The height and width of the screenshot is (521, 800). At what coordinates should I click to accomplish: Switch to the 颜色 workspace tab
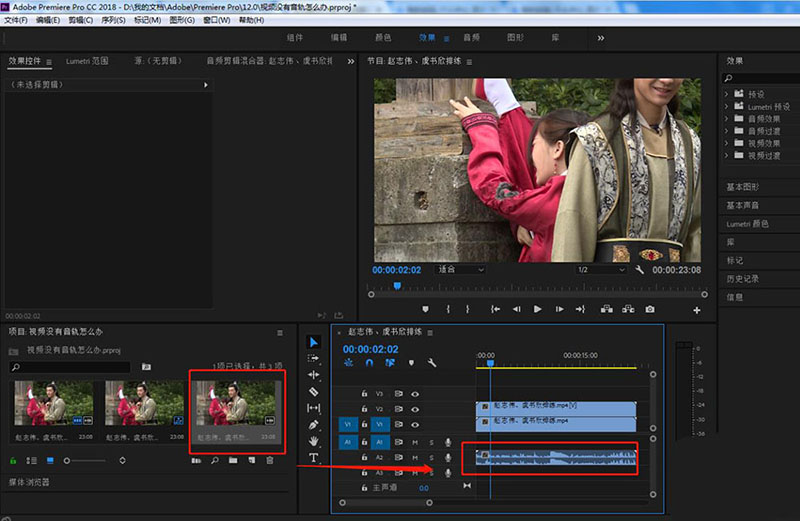coord(383,38)
